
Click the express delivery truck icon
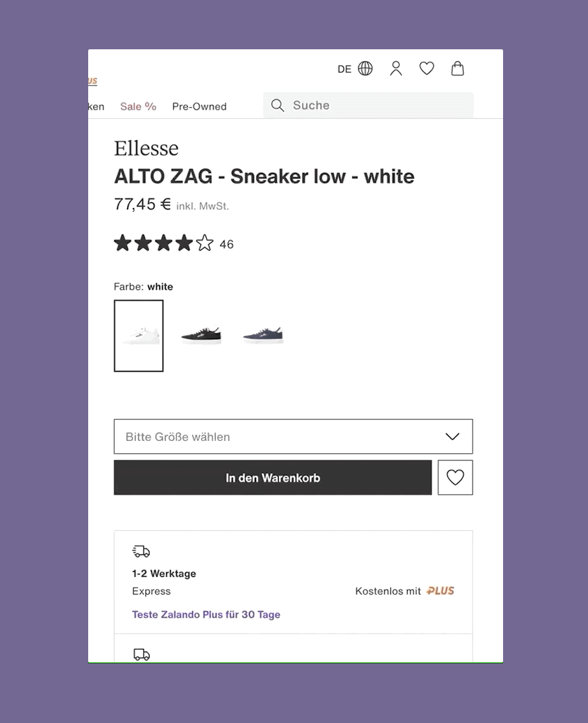pos(141,551)
